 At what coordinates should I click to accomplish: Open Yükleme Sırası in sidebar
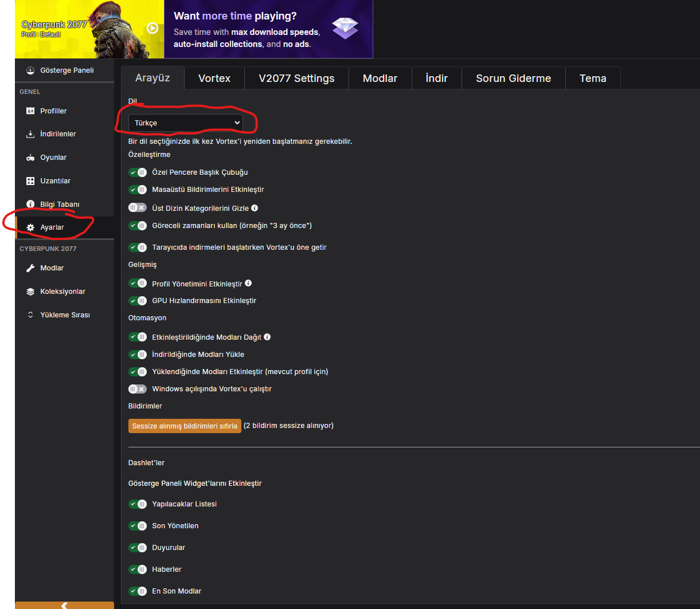pos(64,315)
